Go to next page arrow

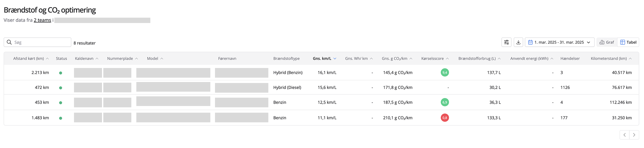point(634,135)
